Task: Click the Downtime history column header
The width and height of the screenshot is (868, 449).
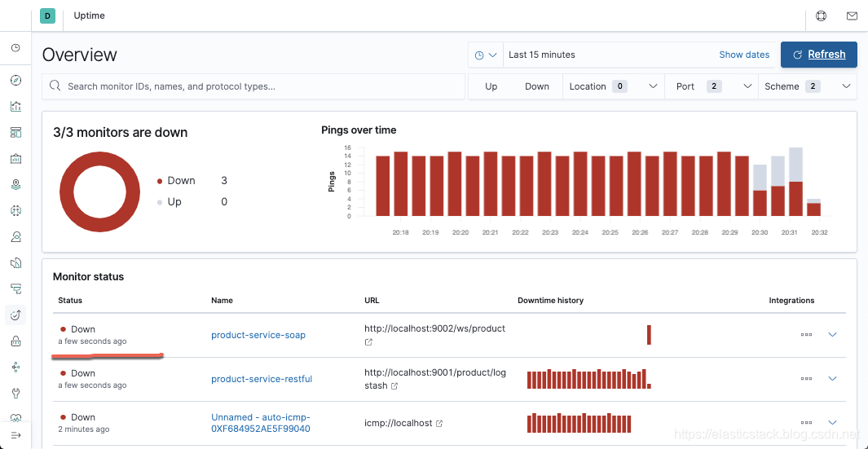Action: [550, 300]
